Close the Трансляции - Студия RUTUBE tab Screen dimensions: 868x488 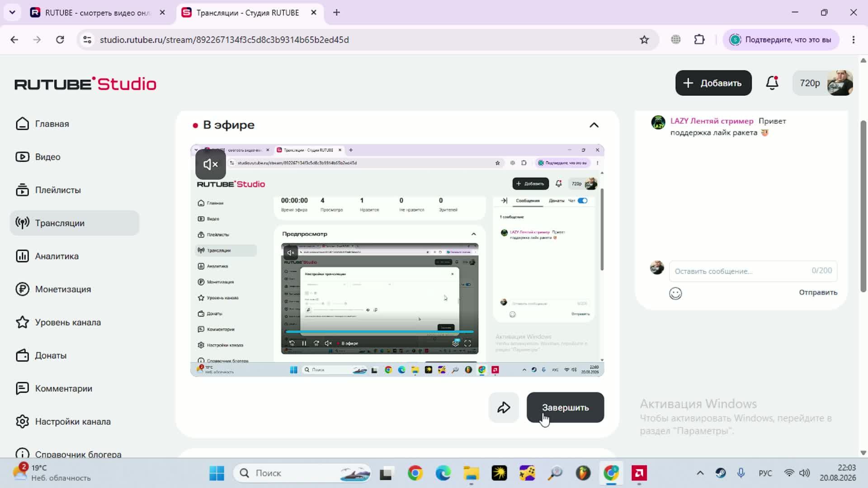[x=314, y=13]
